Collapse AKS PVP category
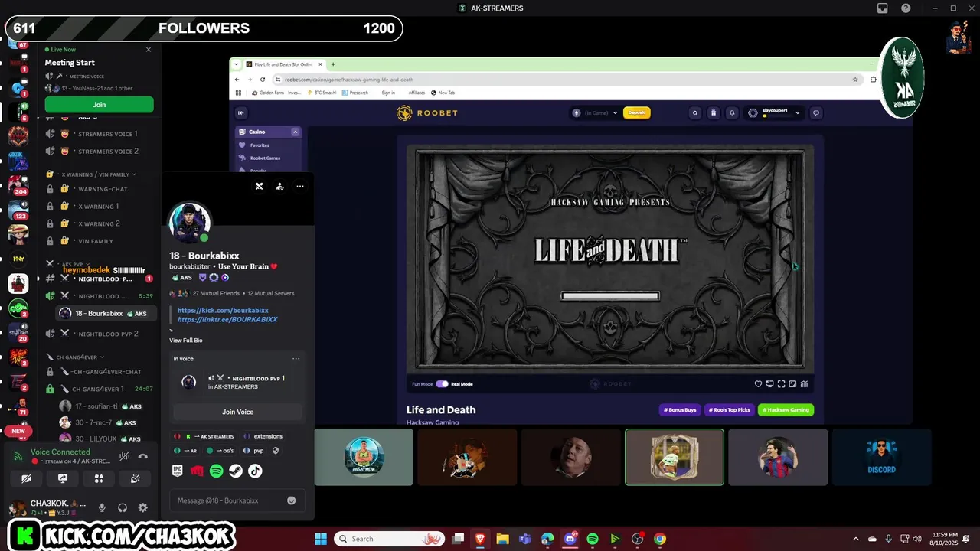This screenshot has height=551, width=980. point(69,264)
